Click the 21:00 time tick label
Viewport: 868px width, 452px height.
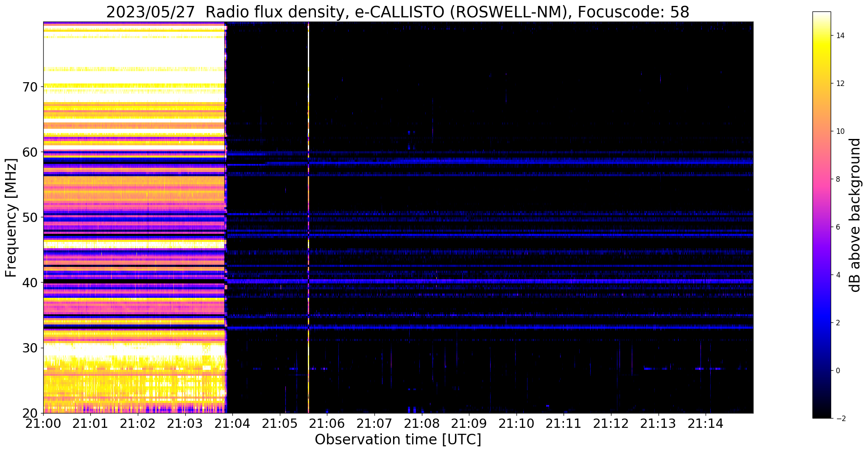pyautogui.click(x=43, y=424)
